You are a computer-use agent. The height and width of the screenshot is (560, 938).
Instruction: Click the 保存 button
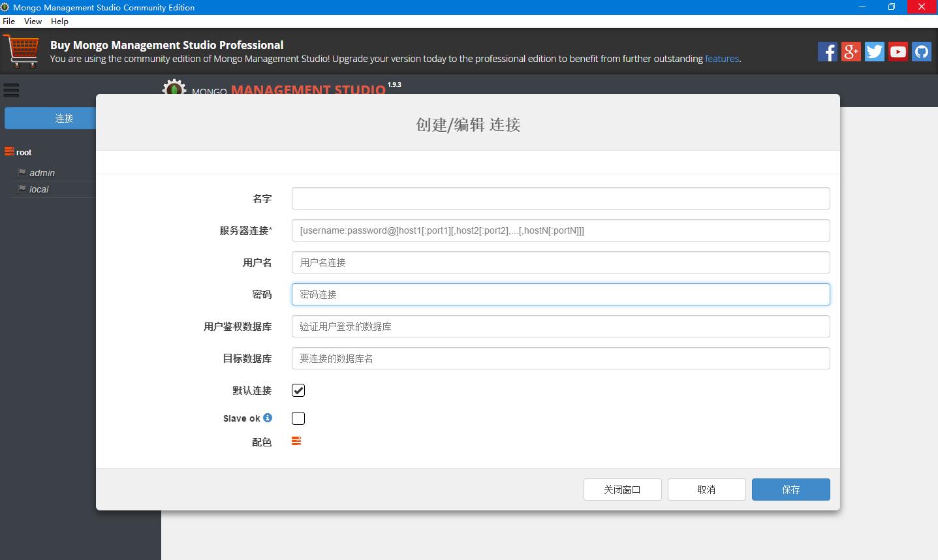click(x=791, y=490)
